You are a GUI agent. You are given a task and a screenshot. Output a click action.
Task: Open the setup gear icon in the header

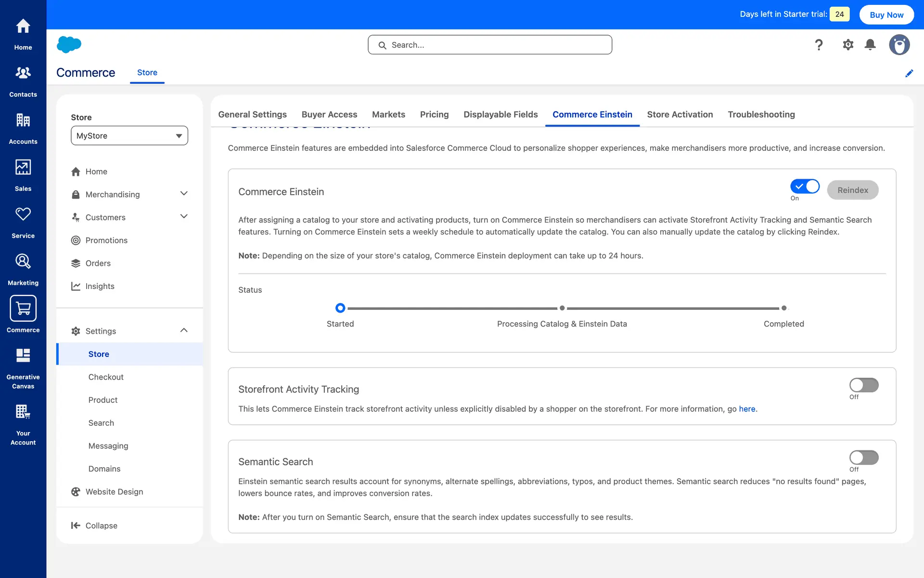pos(847,45)
